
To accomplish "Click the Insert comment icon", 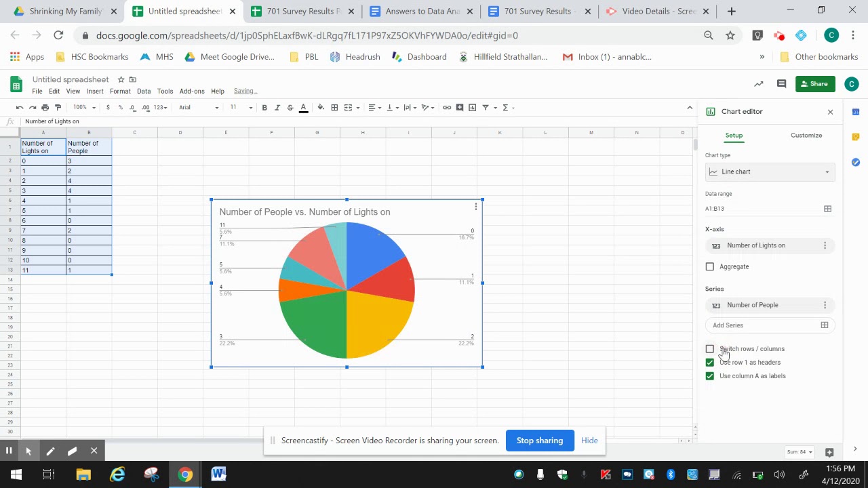I will click(x=460, y=107).
